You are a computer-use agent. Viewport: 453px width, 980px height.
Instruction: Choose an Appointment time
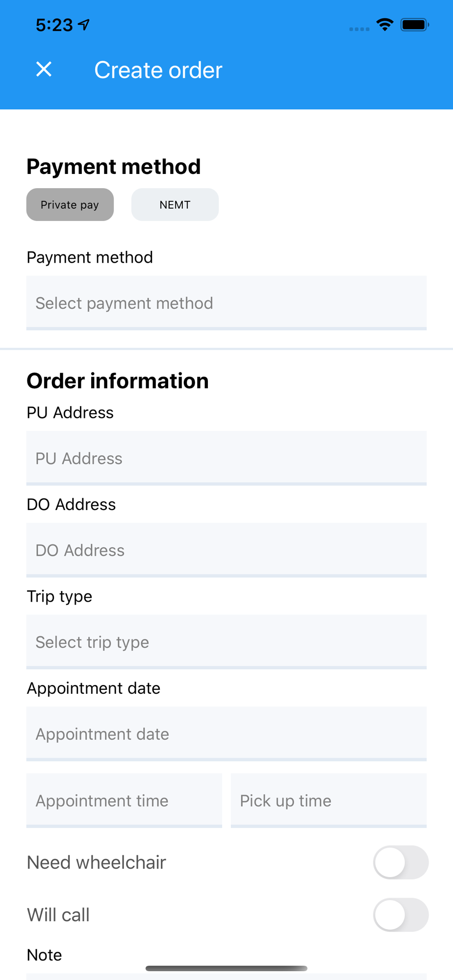coord(124,801)
